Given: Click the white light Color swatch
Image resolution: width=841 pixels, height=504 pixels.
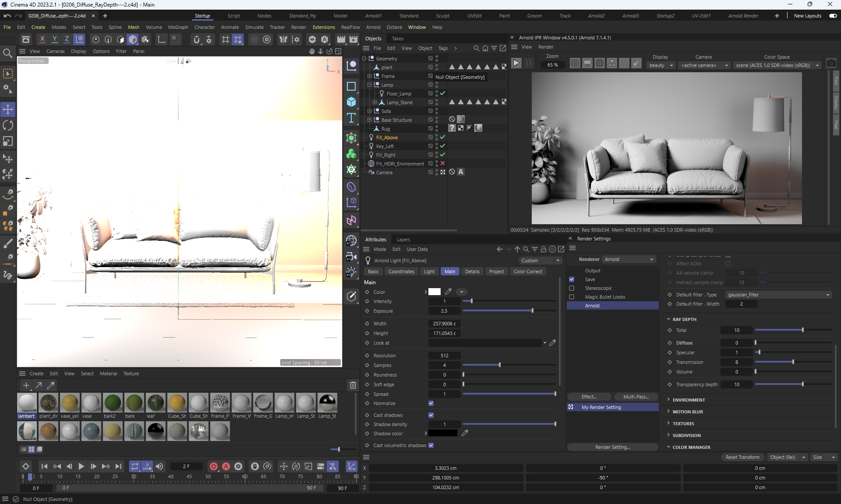Looking at the screenshot, I should click(435, 292).
